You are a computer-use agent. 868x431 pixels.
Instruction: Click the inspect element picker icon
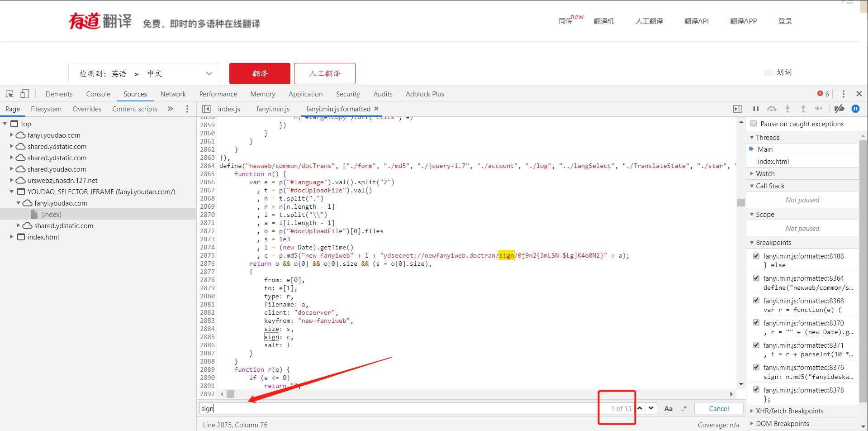[x=9, y=94]
